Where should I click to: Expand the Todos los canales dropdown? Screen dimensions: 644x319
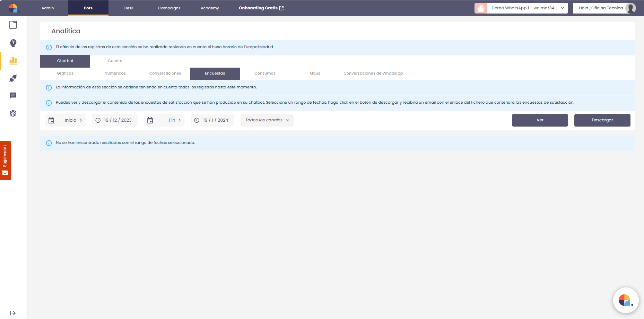[267, 120]
